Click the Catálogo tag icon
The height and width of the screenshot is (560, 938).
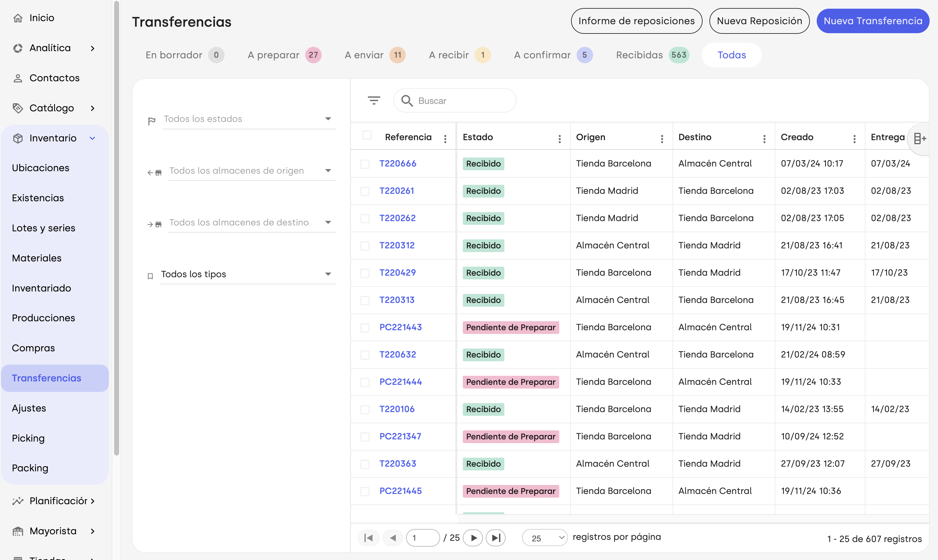click(18, 108)
